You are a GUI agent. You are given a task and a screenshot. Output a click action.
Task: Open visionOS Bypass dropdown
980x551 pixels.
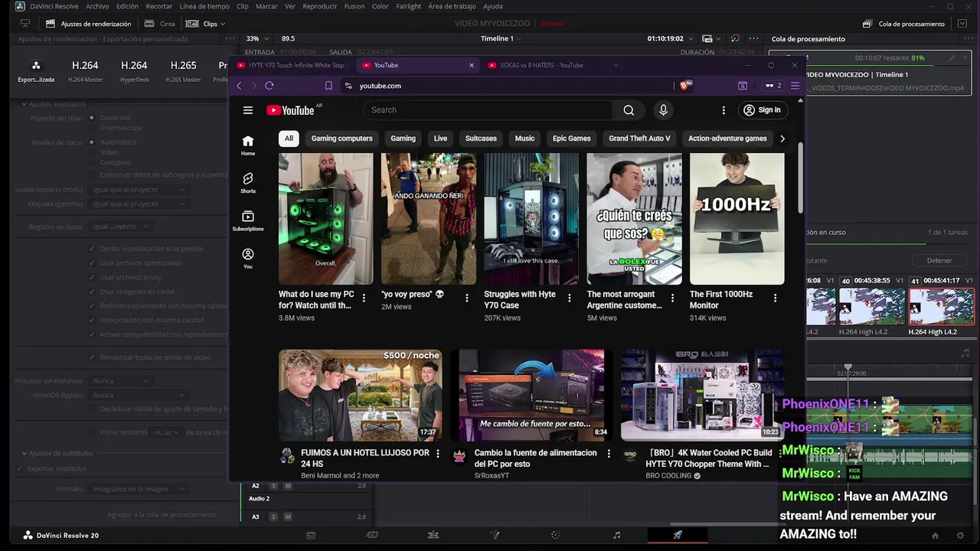[139, 395]
